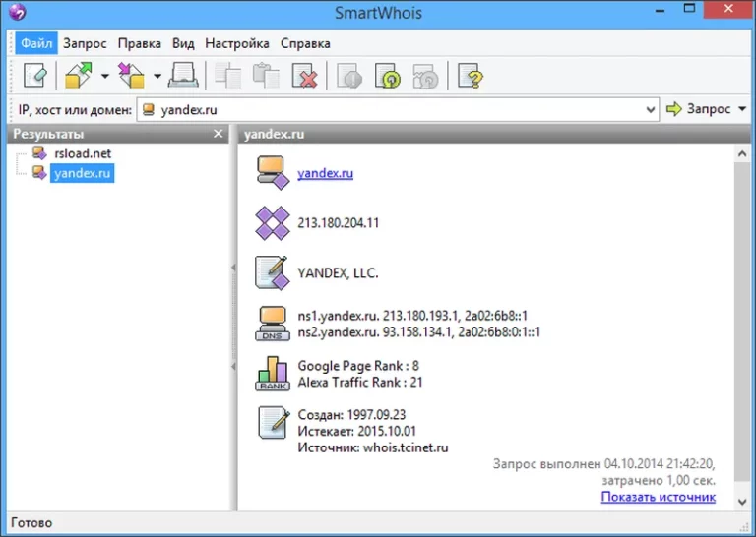This screenshot has height=537, width=756.
Task: Click the Запрос button beside address field
Action: [699, 109]
